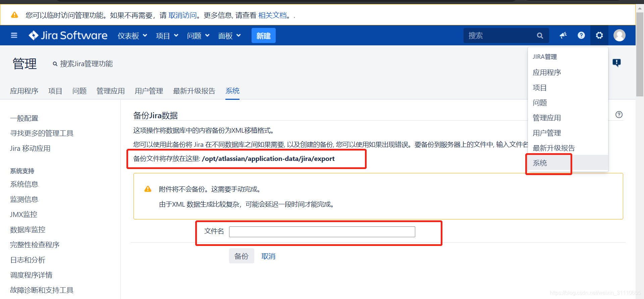Switch to the 项目 admin tab
Screen dimensions: 644x299
tap(55, 91)
